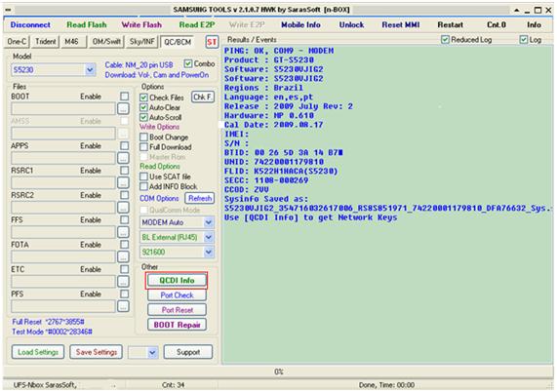The image size is (557, 392).
Task: Toggle the Combo checkbox
Action: (x=188, y=63)
